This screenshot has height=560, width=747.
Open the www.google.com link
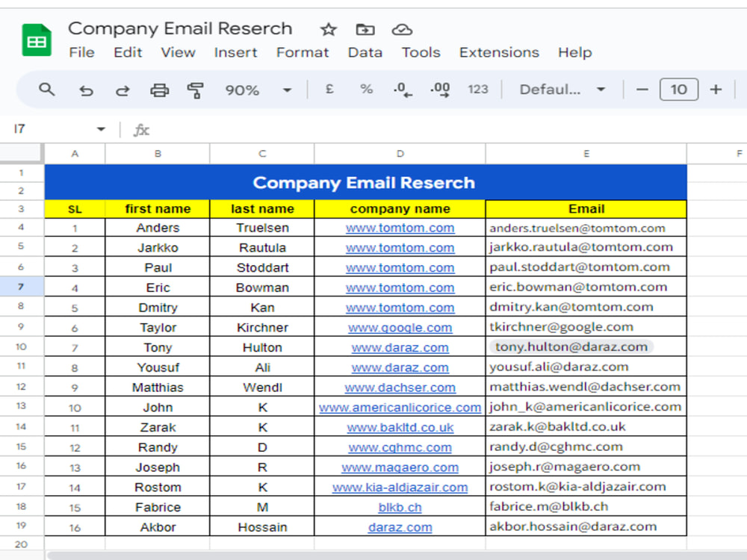coord(400,327)
